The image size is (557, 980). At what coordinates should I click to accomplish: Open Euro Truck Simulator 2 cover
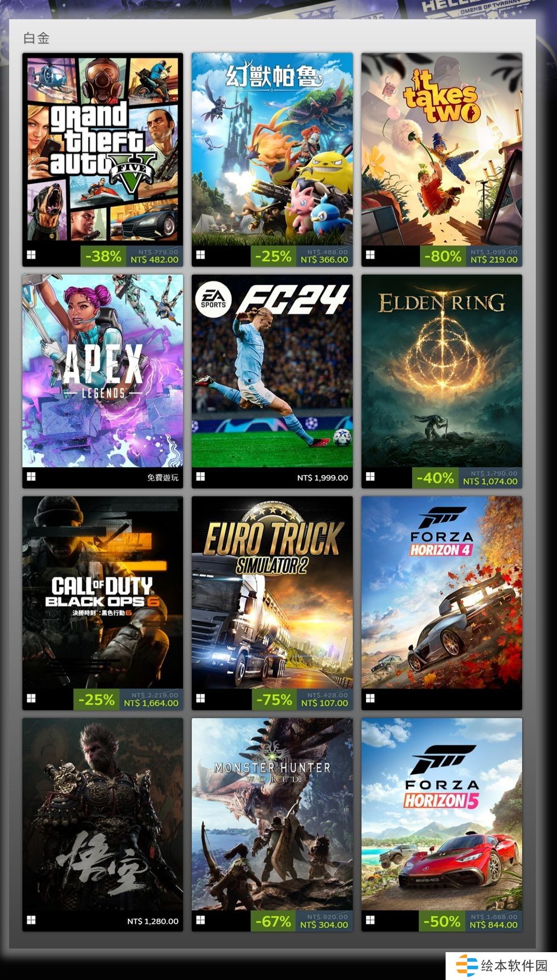[272, 592]
